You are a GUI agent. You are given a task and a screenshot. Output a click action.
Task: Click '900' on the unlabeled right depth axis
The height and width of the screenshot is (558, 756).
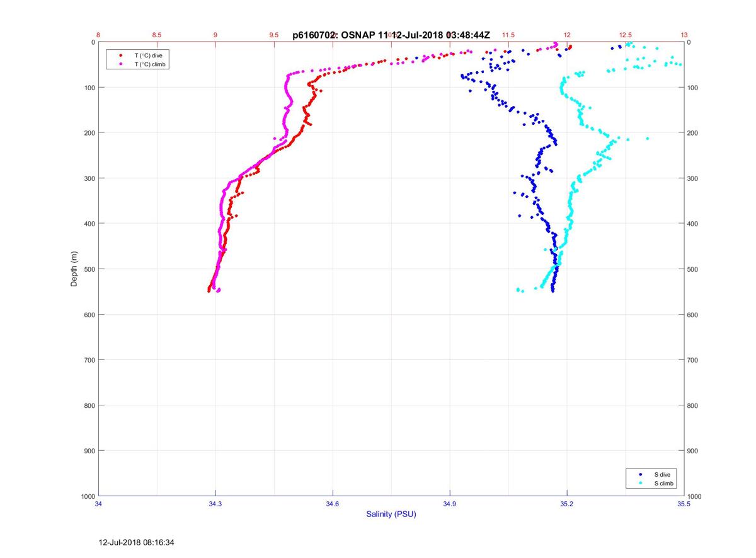[693, 451]
